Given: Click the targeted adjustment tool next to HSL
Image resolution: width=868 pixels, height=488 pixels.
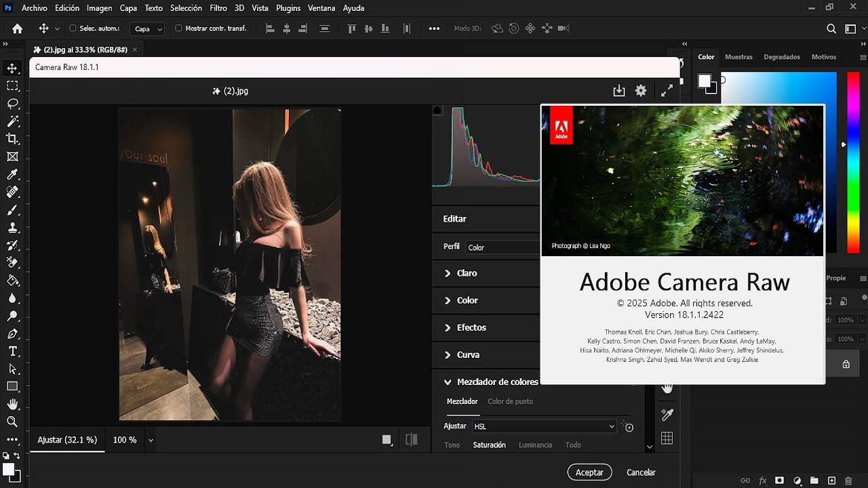Looking at the screenshot, I should pyautogui.click(x=628, y=426).
